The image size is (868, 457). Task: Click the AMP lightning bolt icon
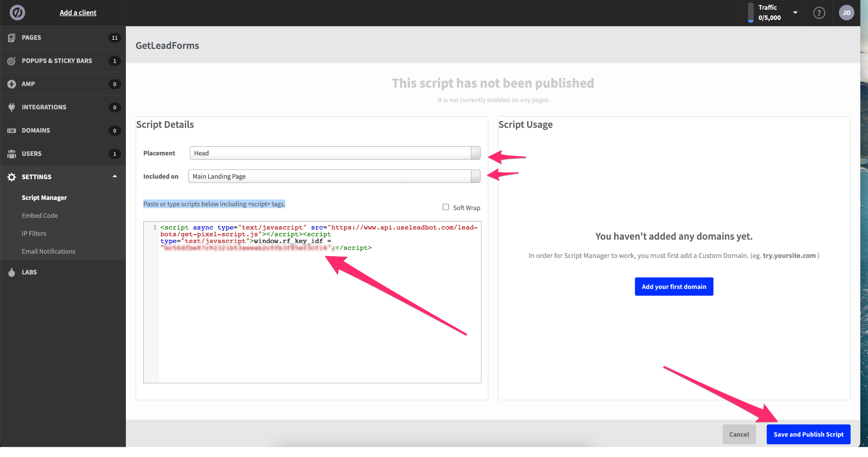(x=11, y=84)
